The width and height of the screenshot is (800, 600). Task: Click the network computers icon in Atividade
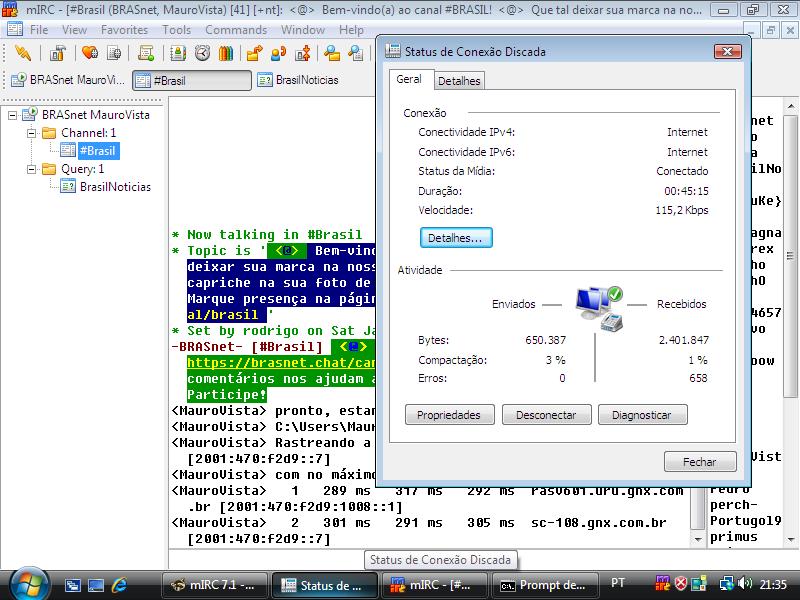600,308
